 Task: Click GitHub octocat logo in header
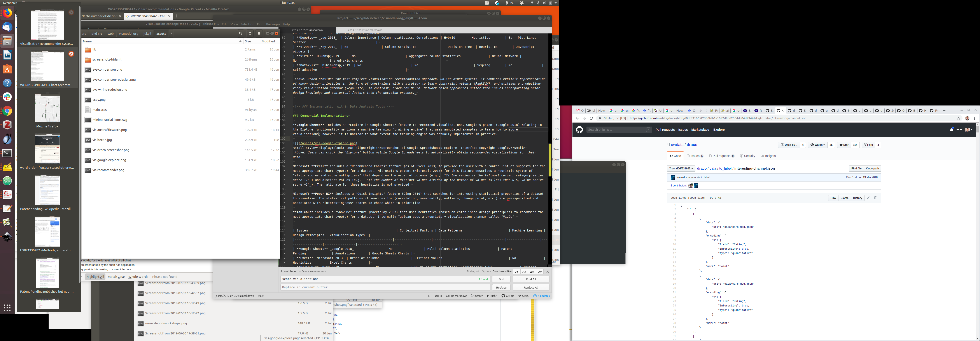(579, 130)
